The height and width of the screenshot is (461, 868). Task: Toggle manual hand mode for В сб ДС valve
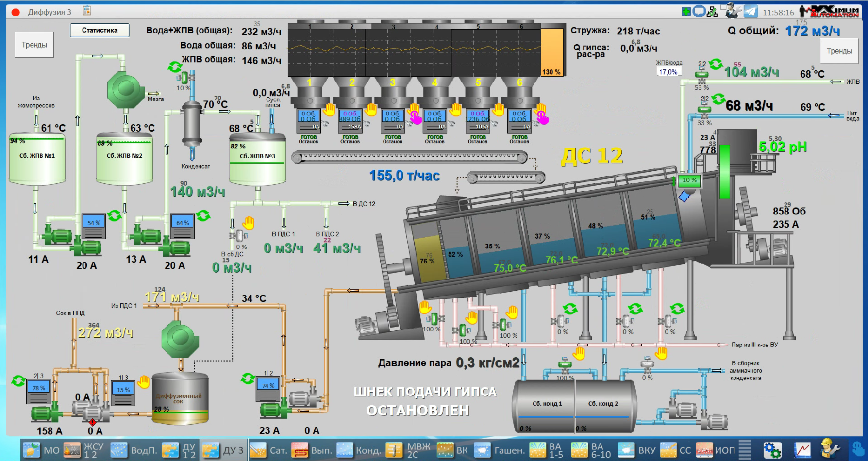249,223
